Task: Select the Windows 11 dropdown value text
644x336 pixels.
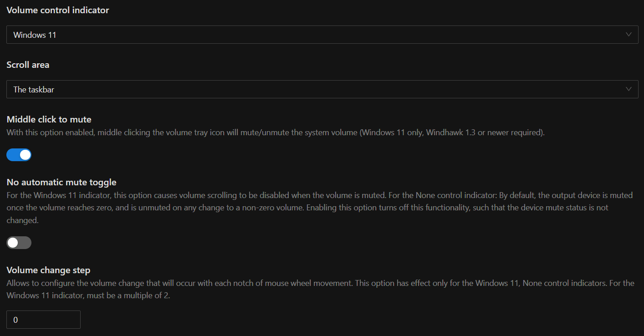Action: pyautogui.click(x=35, y=34)
